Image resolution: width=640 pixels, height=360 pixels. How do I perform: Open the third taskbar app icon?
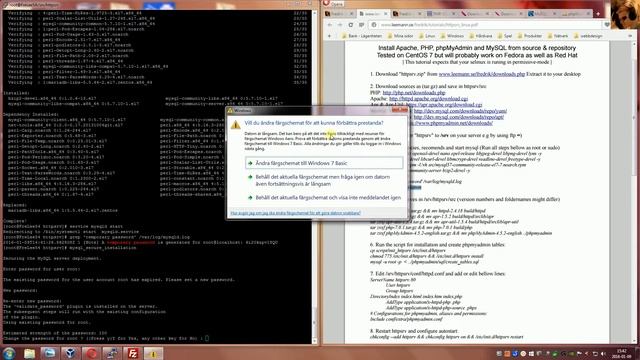49,353
